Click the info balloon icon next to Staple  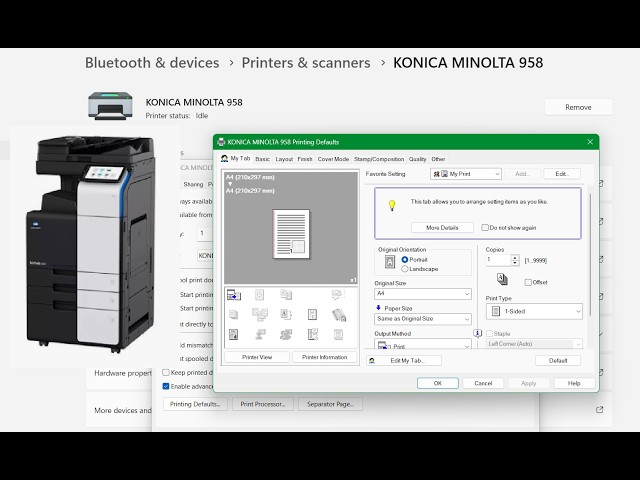point(477,333)
